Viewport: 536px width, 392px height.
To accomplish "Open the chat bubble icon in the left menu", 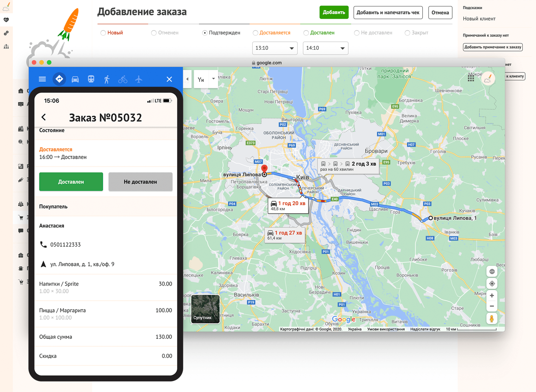I will pyautogui.click(x=21, y=231).
